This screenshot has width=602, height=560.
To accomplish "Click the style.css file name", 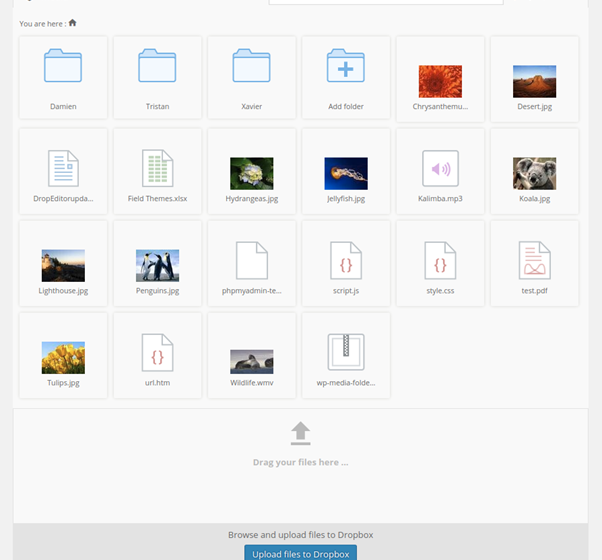I will tap(440, 291).
